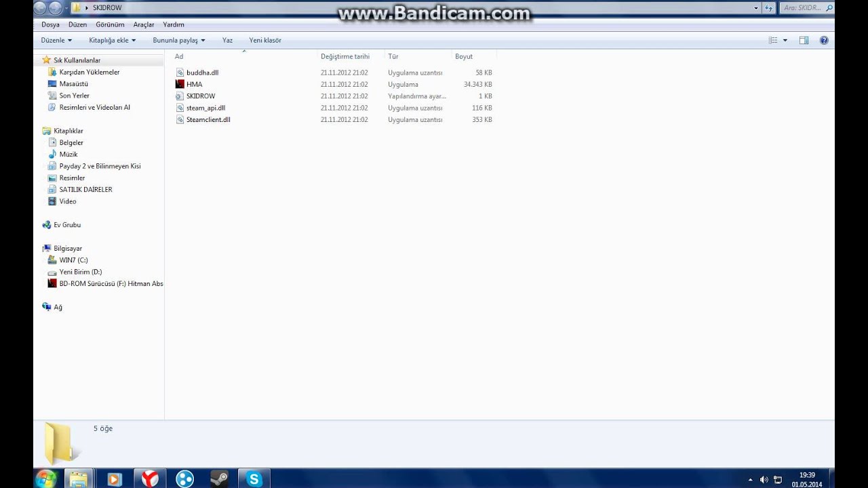Select Ağ in navigation pane
868x488 pixels.
(x=58, y=307)
